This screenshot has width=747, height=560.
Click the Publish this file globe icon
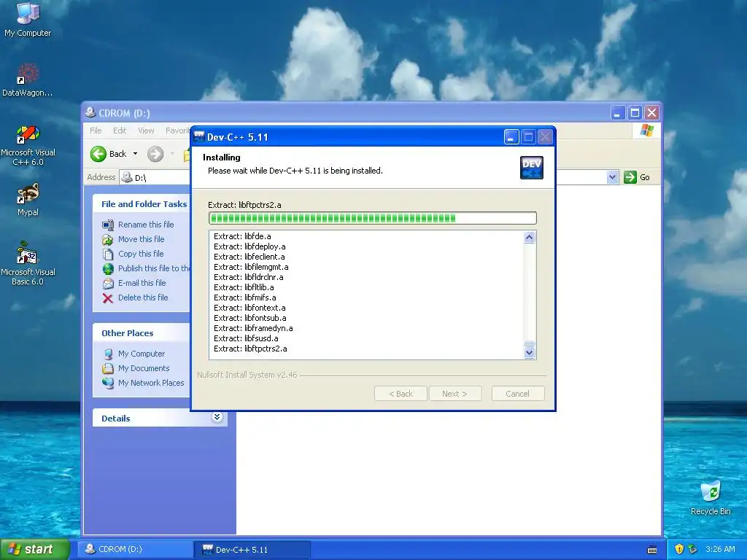pos(108,268)
